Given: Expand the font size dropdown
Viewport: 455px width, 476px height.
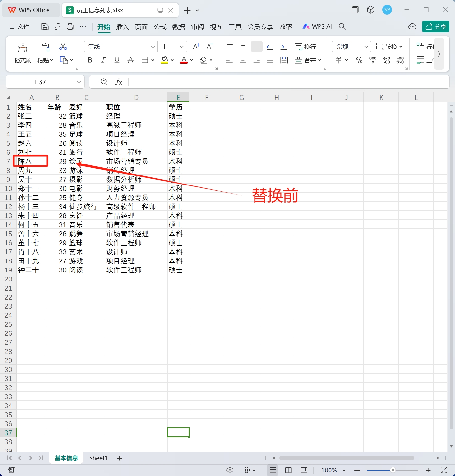Looking at the screenshot, I should click(x=181, y=47).
